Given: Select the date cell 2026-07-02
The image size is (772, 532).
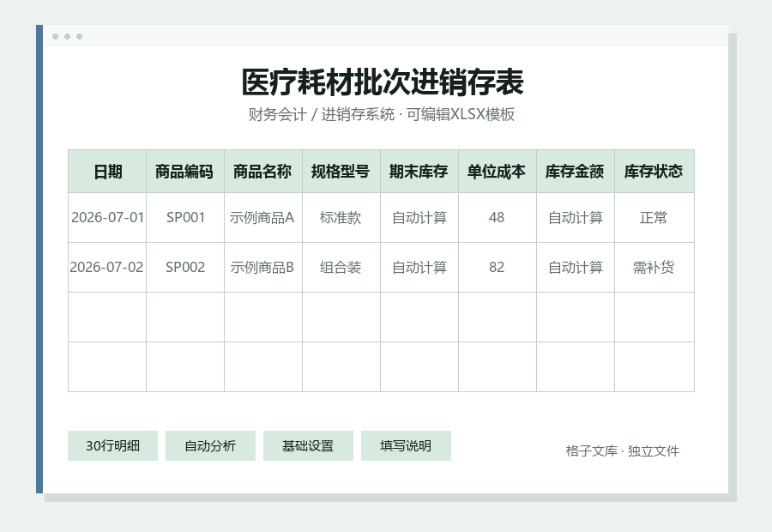Looking at the screenshot, I should pos(107,268).
